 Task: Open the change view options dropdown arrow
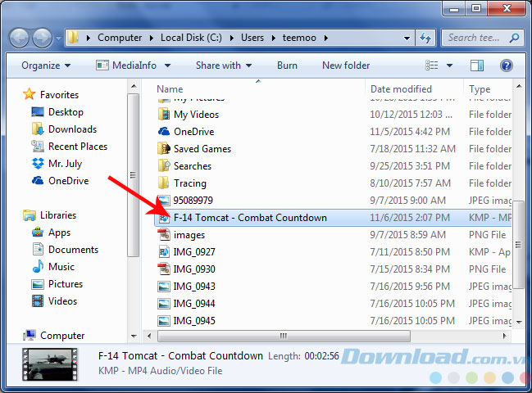click(x=454, y=65)
